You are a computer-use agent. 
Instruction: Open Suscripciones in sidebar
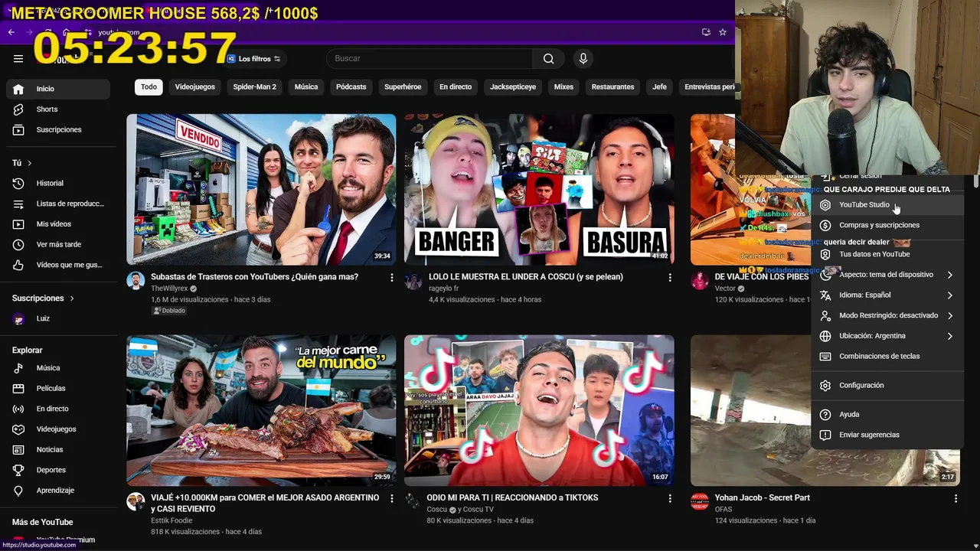[x=58, y=129]
